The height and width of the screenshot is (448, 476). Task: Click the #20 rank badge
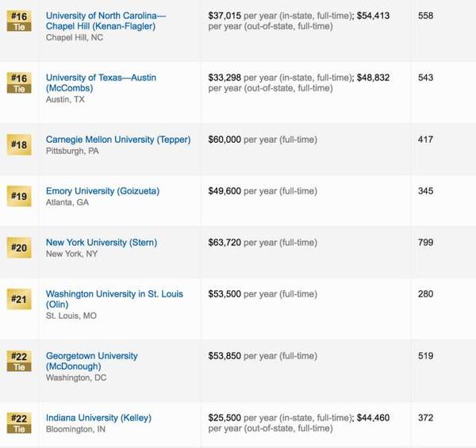[19, 247]
